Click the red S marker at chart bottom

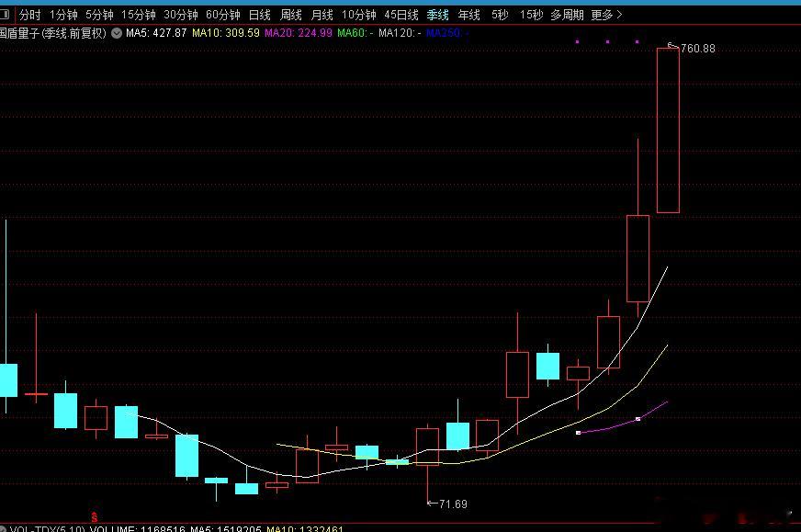94,517
